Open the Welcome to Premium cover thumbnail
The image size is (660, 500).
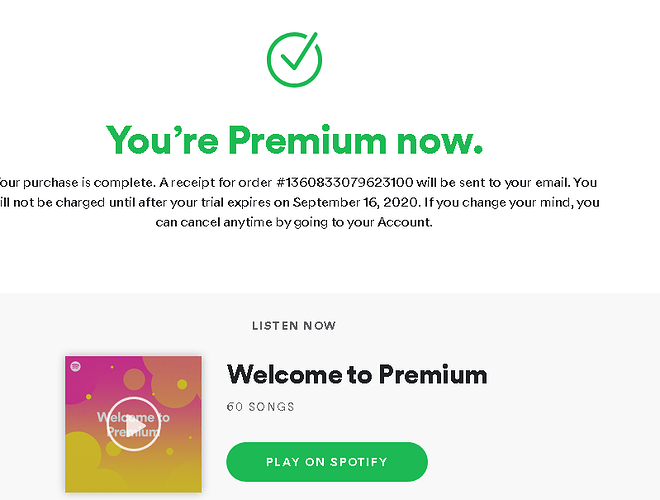[133, 424]
